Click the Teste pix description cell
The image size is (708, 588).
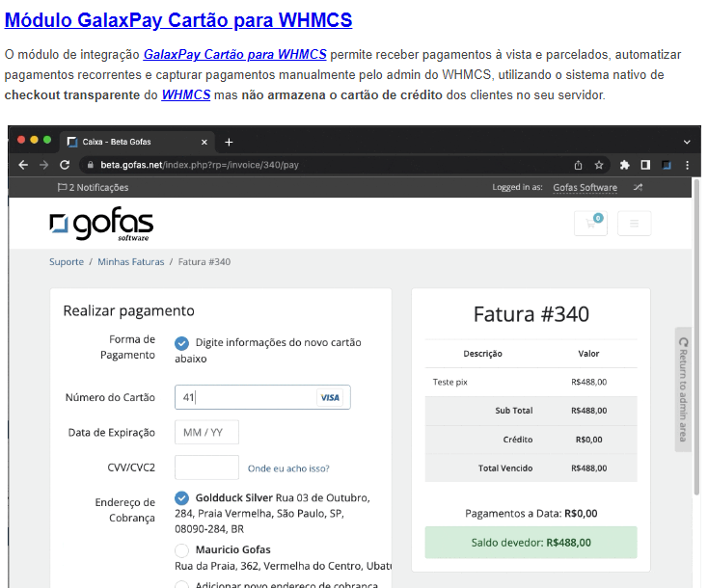click(x=450, y=383)
